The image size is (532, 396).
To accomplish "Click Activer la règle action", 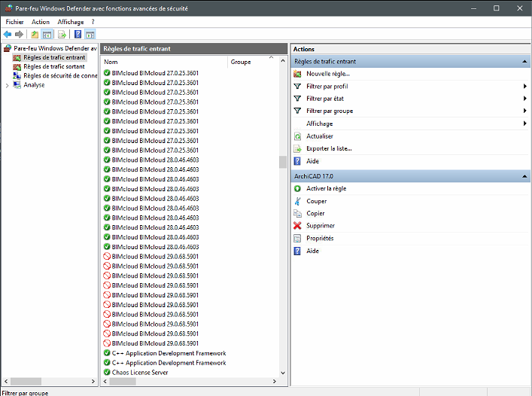I will point(327,189).
